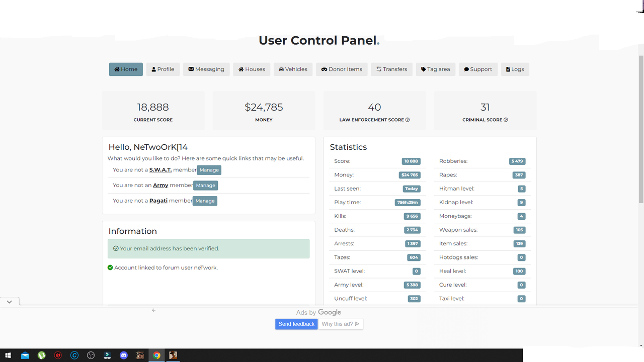The image size is (644, 362).
Task: Click the Criminal Score help icon
Action: pyautogui.click(x=506, y=120)
